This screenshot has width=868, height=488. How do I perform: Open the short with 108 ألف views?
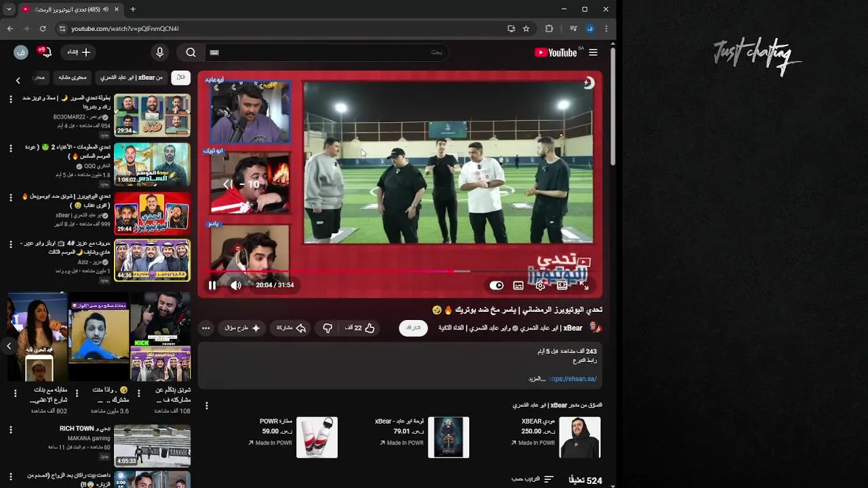[161, 337]
